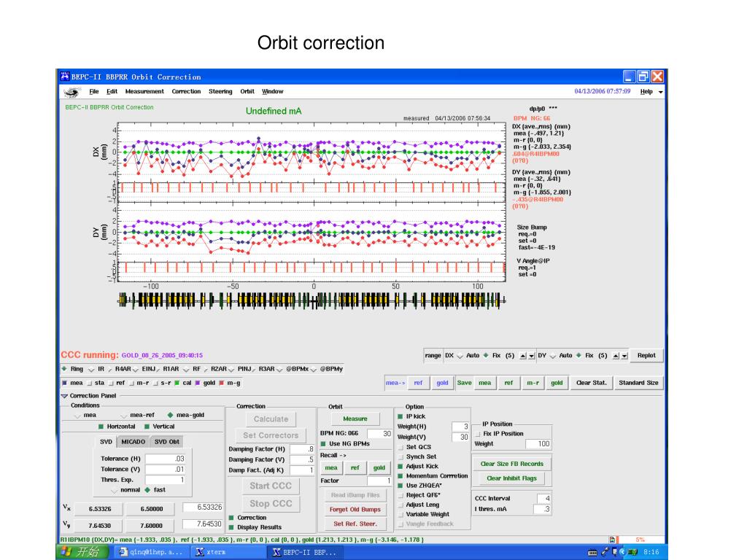
Task: Open the Correction menu
Action: (x=186, y=91)
